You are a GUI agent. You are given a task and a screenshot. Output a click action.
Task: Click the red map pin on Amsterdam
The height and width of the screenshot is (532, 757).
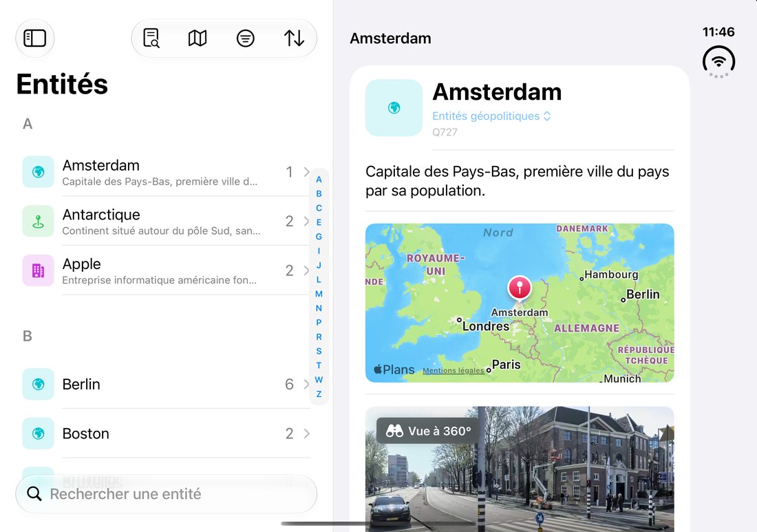click(520, 288)
